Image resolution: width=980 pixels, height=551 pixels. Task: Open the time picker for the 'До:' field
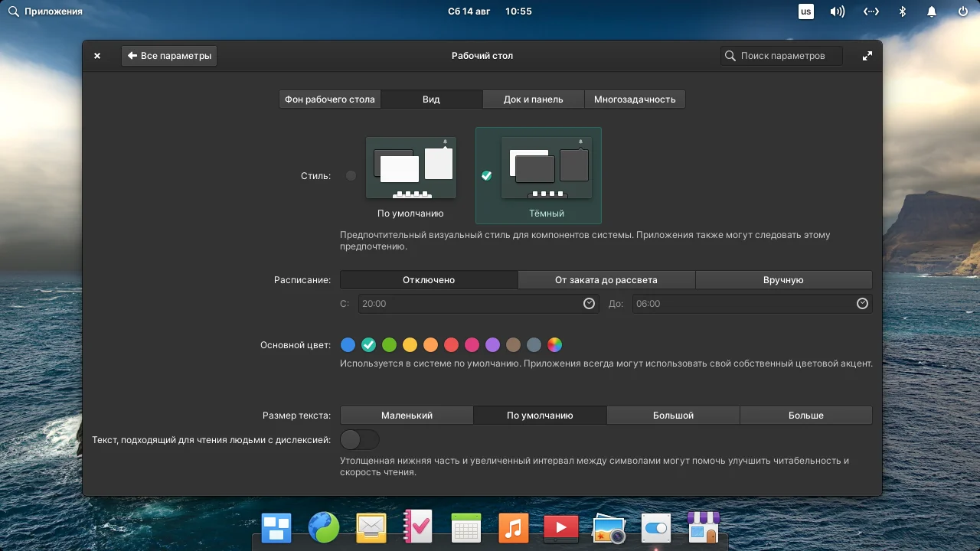(862, 303)
